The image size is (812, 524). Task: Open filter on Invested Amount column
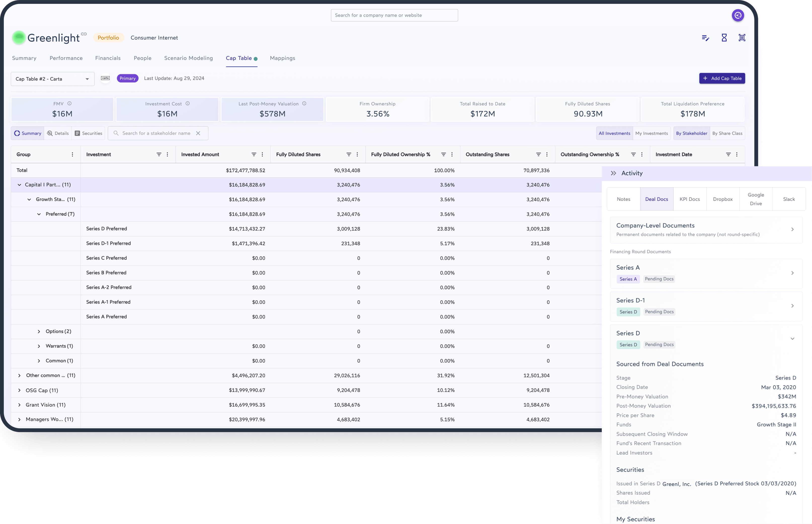(x=254, y=155)
